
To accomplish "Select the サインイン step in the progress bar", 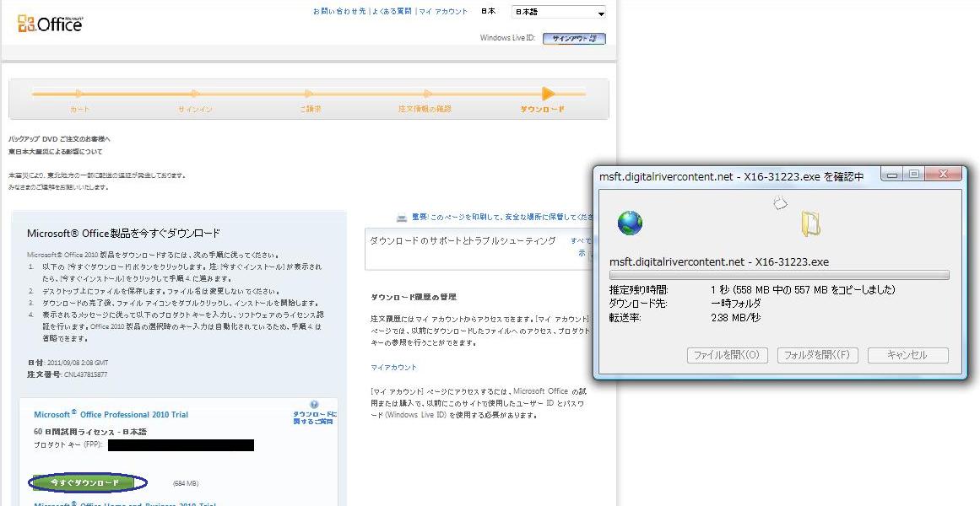I will point(195,110).
